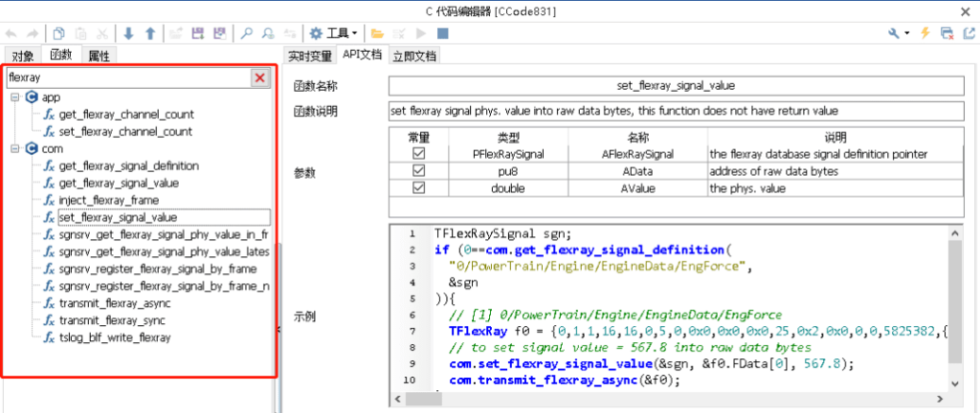The image size is (980, 413).
Task: Click the yellow lightning bolt icon
Action: coord(925,33)
